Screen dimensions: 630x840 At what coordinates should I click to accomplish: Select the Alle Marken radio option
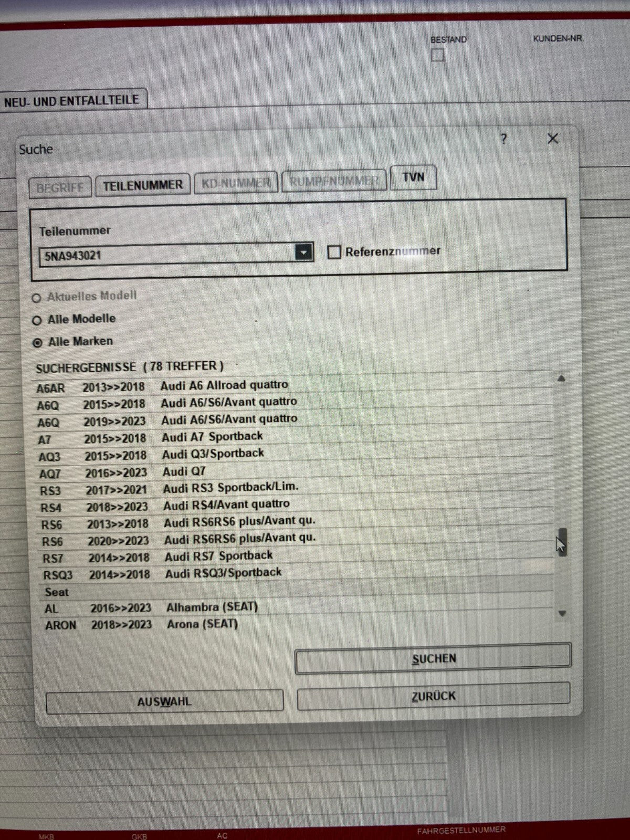[x=37, y=343]
